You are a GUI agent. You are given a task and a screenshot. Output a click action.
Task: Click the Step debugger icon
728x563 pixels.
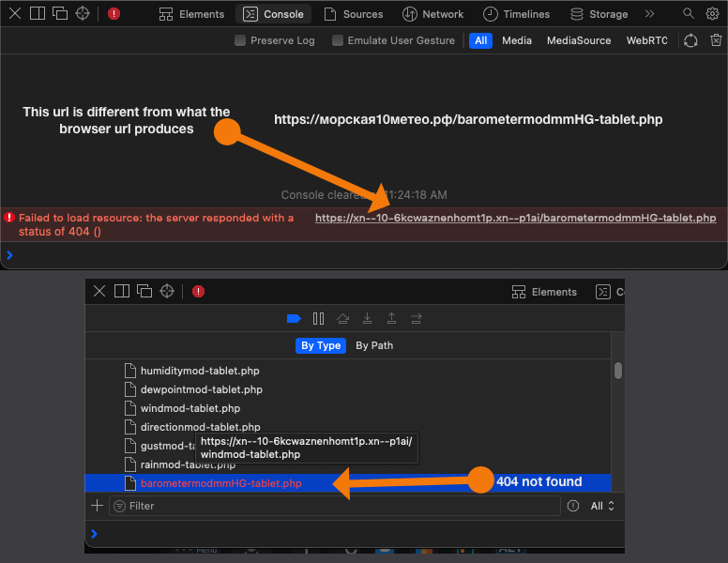coord(416,319)
